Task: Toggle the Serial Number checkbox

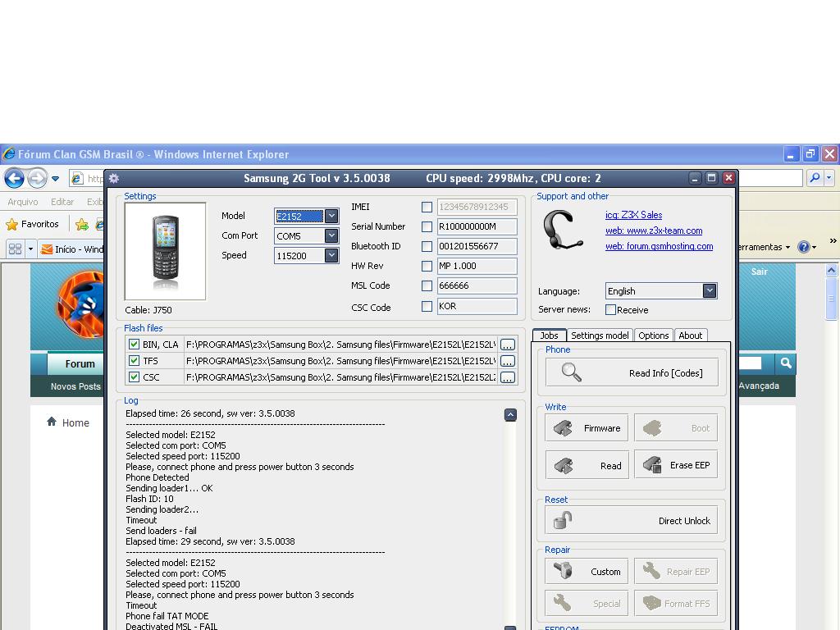Action: click(x=427, y=226)
